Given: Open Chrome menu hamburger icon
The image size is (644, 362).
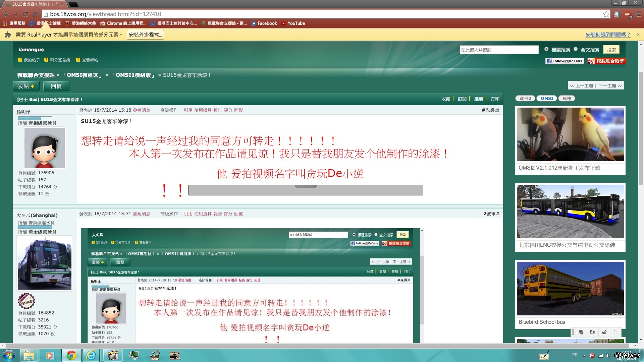Looking at the screenshot, I should pyautogui.click(x=638, y=14).
